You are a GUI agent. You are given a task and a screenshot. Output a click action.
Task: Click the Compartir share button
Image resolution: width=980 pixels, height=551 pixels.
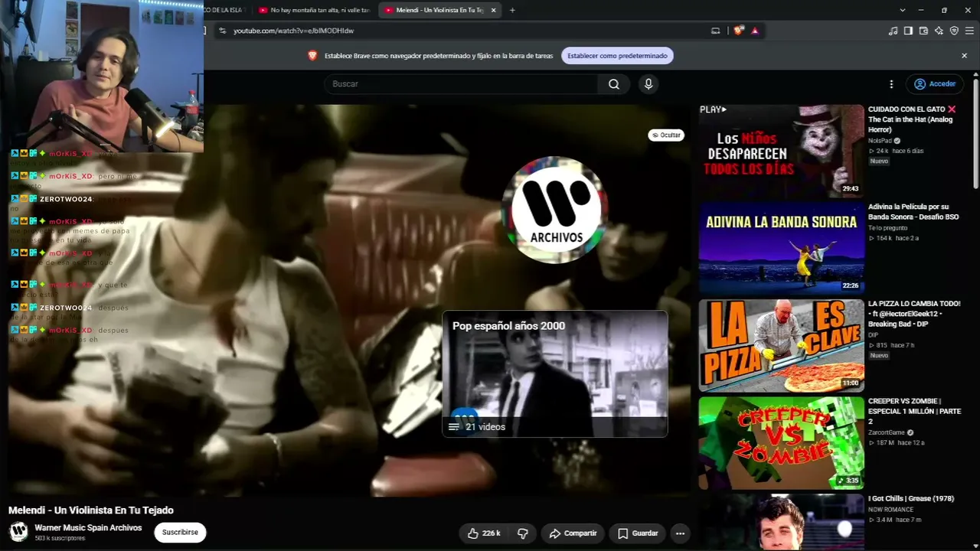click(x=573, y=533)
